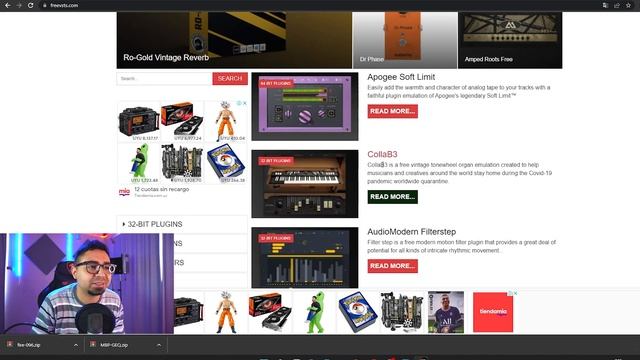Viewport: 640px width, 360px height.
Task: Open the AudioModern Filterstep thumbnail
Action: (305, 258)
